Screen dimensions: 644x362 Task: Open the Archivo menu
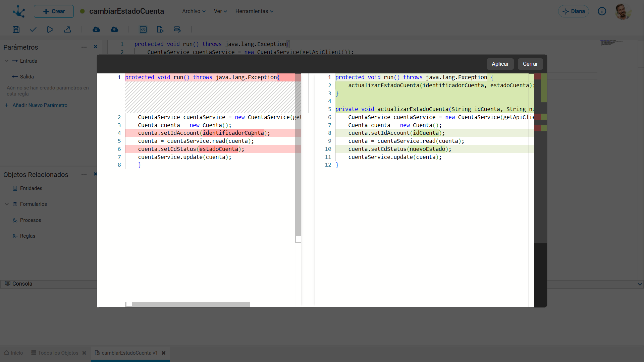(194, 11)
